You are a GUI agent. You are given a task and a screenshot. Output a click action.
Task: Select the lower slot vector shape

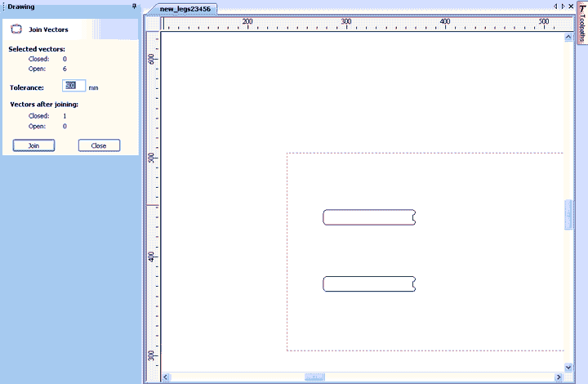(x=369, y=284)
